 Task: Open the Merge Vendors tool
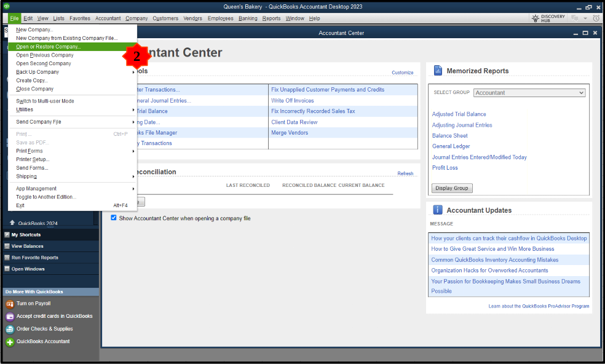coord(290,133)
